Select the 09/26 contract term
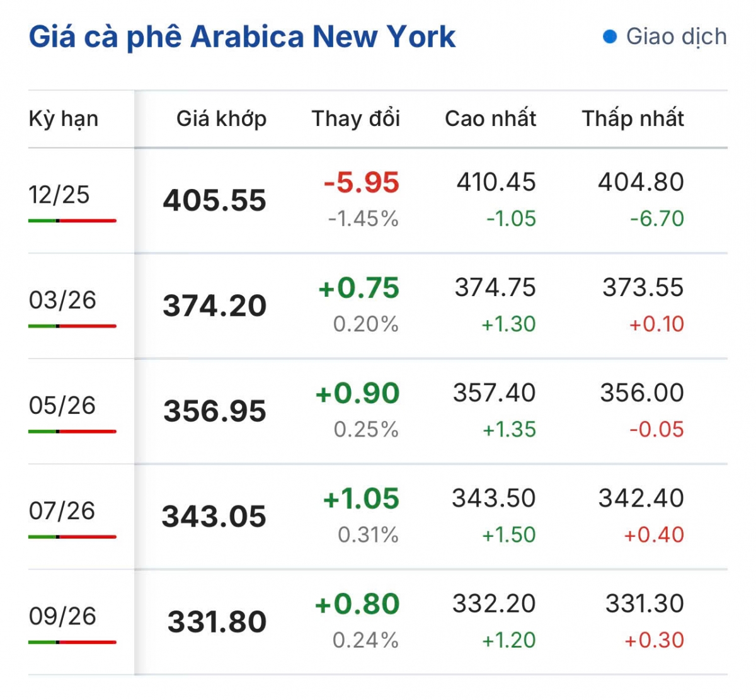 [x=62, y=616]
